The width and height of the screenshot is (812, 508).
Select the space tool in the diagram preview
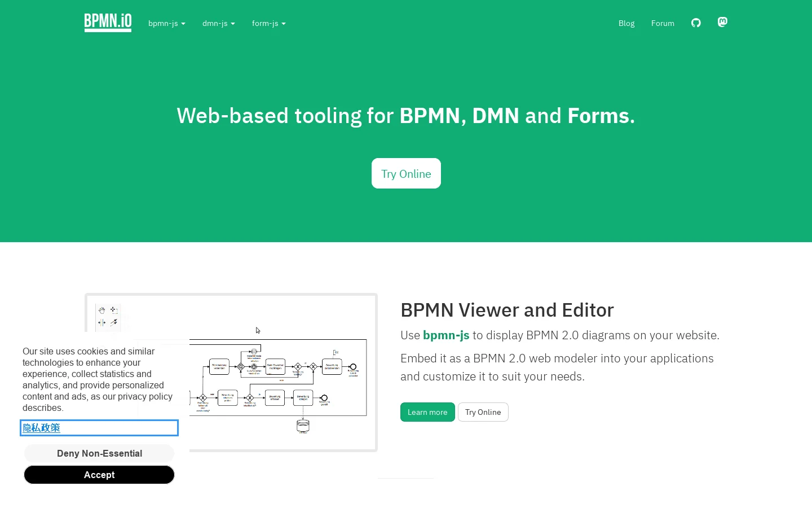point(101,322)
